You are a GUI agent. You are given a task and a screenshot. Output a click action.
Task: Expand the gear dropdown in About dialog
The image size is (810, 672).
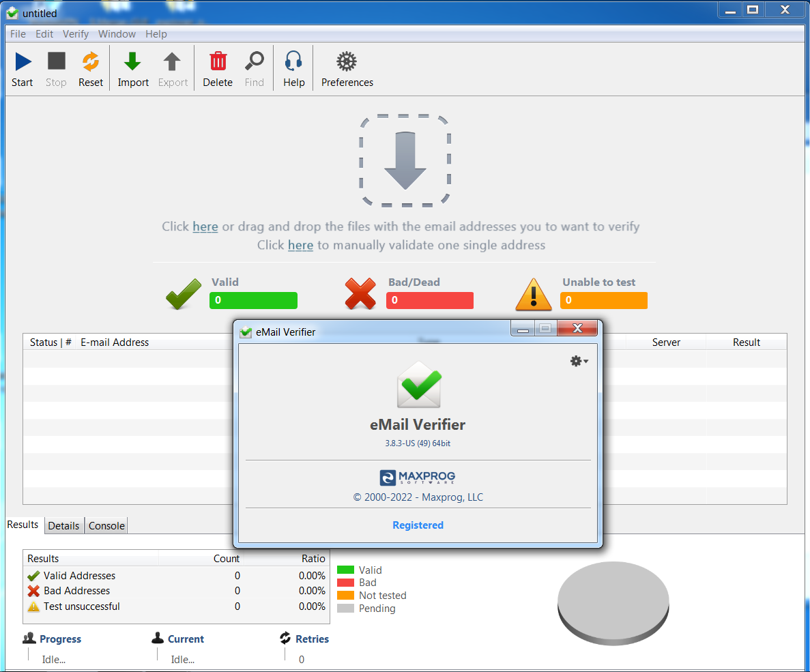[x=579, y=361]
